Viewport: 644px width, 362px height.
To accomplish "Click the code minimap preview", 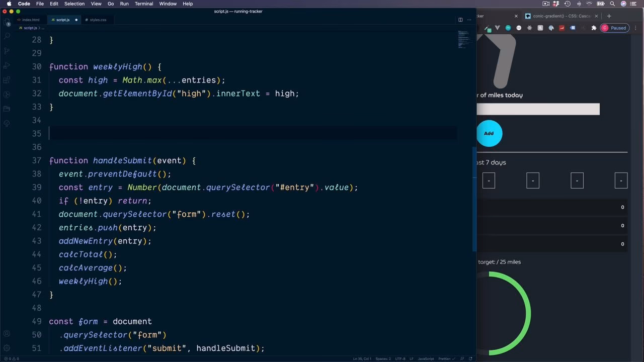I will point(463,40).
